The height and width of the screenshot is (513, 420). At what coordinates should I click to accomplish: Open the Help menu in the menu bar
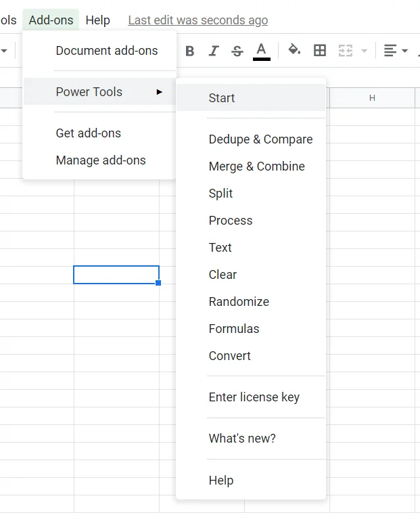click(98, 20)
